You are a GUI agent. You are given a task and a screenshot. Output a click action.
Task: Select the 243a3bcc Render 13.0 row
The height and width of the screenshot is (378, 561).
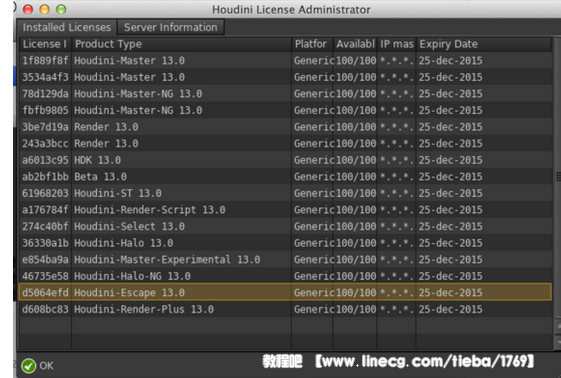click(x=286, y=143)
